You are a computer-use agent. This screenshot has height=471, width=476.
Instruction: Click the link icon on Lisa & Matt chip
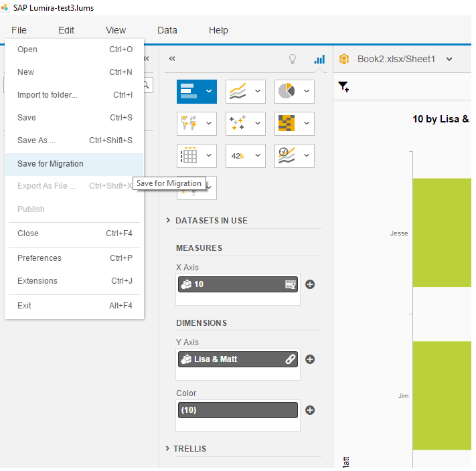point(290,359)
